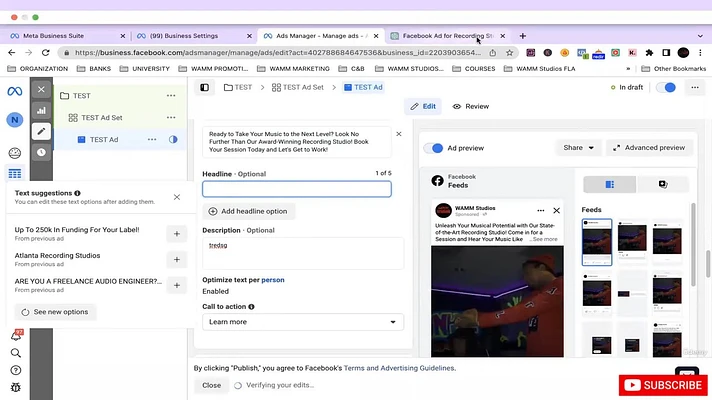Close the WAMM Studios preview post
Viewport: 712px width, 400px height.
coord(556,210)
